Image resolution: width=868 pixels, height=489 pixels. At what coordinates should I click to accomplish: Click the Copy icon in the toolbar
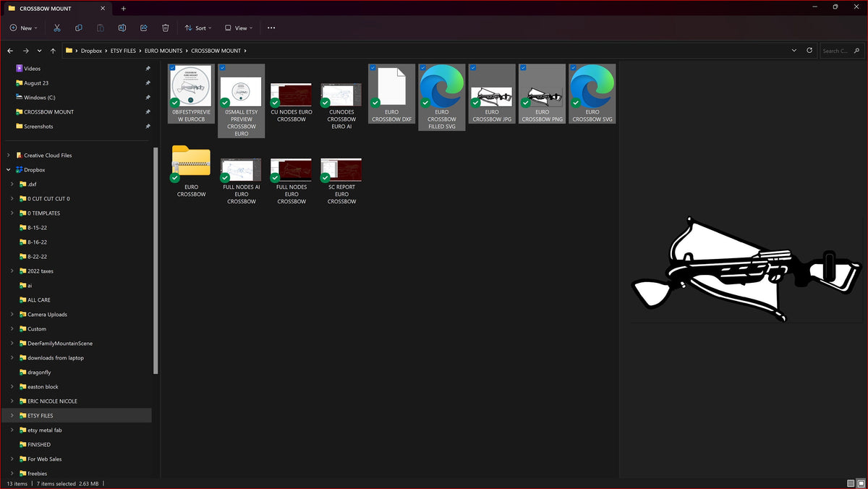tap(79, 27)
